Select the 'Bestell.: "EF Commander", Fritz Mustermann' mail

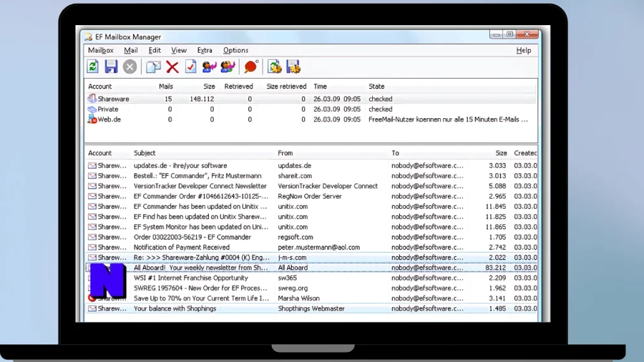point(197,176)
